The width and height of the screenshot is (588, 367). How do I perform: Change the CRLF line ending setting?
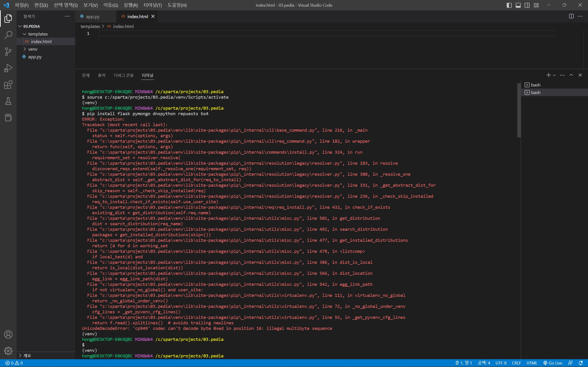pos(516,363)
